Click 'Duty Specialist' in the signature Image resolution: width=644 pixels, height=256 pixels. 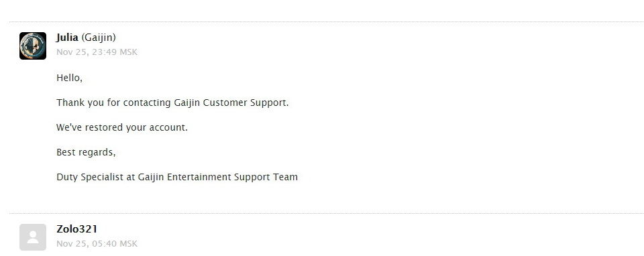(89, 177)
